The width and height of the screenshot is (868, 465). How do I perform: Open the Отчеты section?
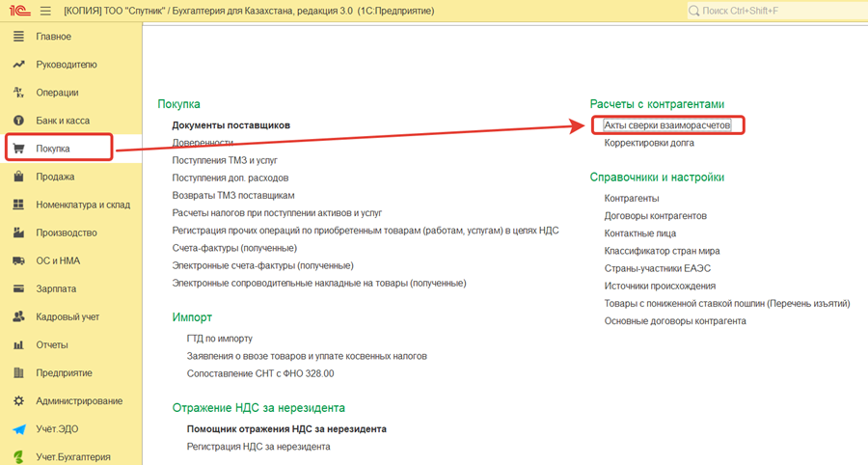[x=52, y=344]
